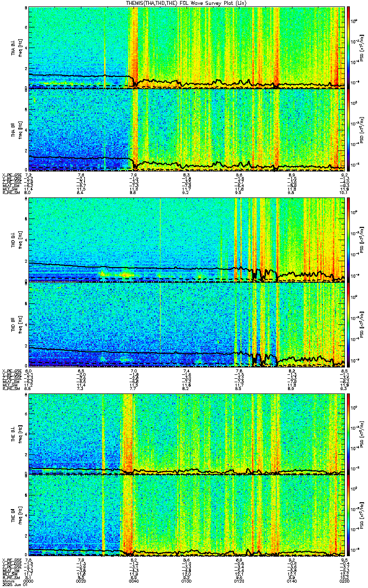Click the PSD [nT²/Hz] label of THA B⊥

coord(362,47)
